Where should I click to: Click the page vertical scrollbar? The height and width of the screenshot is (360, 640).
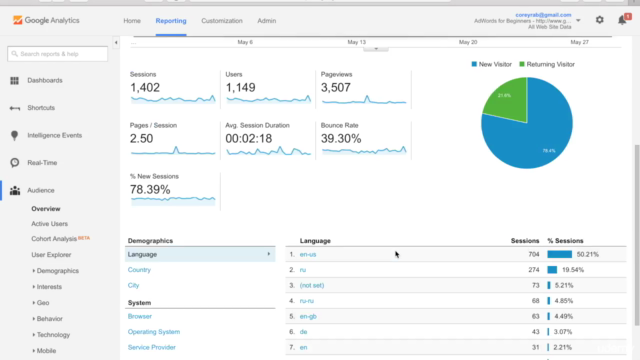637,235
